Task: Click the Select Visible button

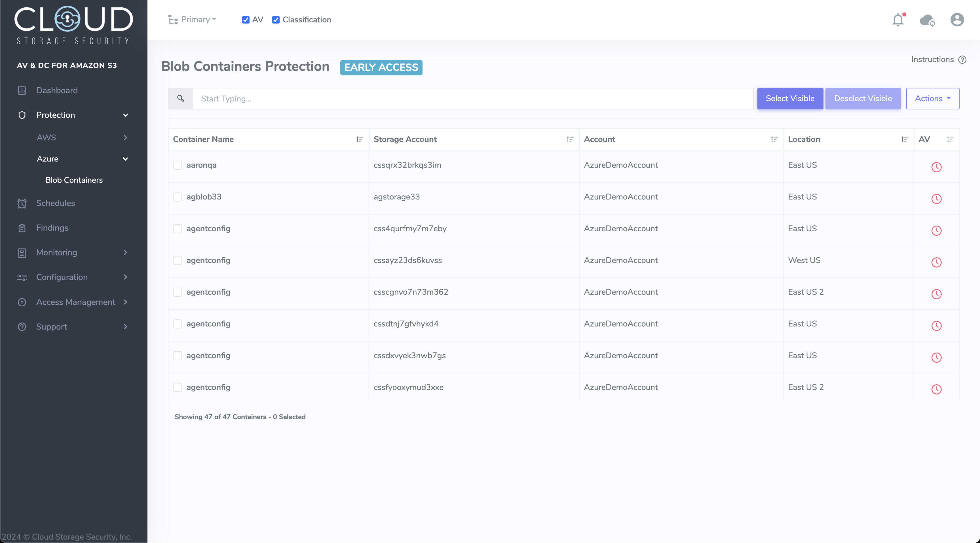Action: coord(790,99)
